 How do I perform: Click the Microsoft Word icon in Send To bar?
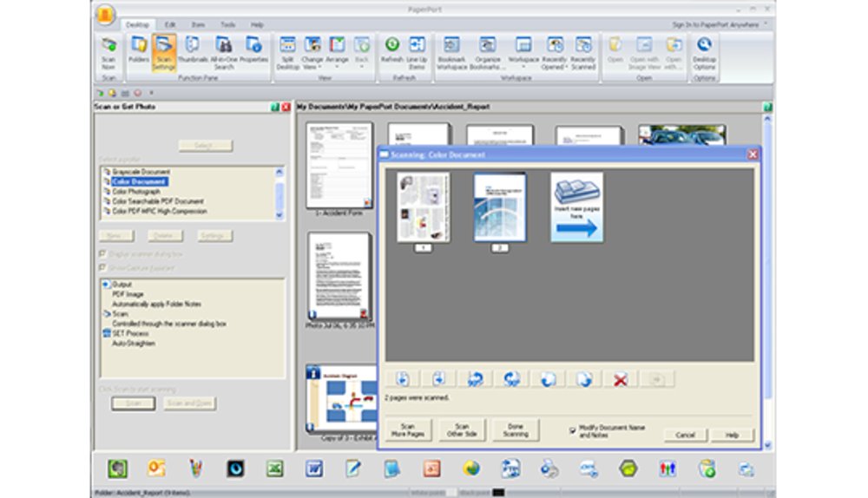pos(314,469)
